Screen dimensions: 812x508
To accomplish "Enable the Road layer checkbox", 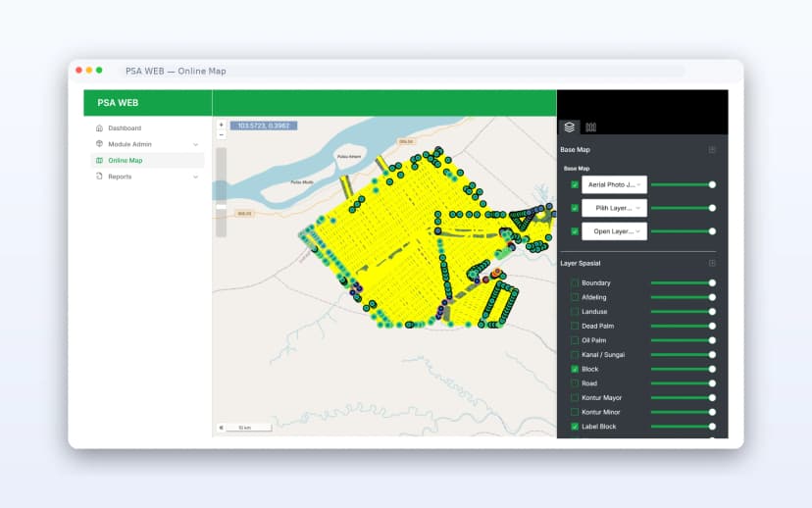I will 575,383.
